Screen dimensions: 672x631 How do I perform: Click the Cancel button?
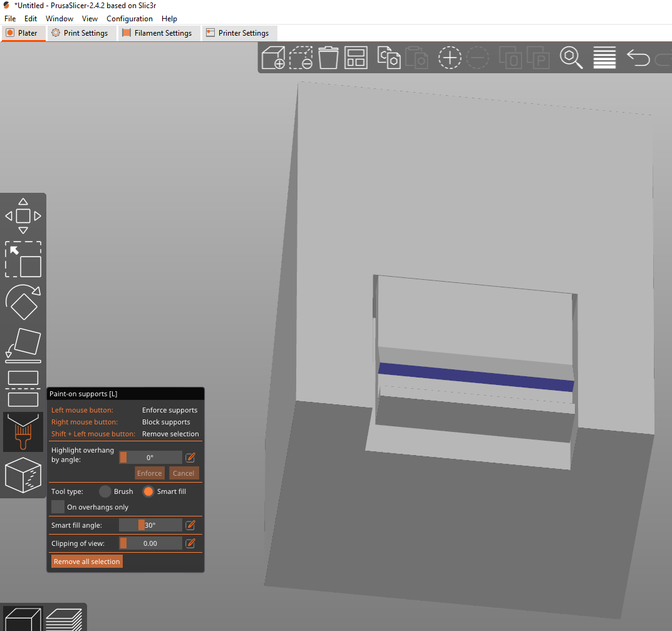tap(184, 473)
